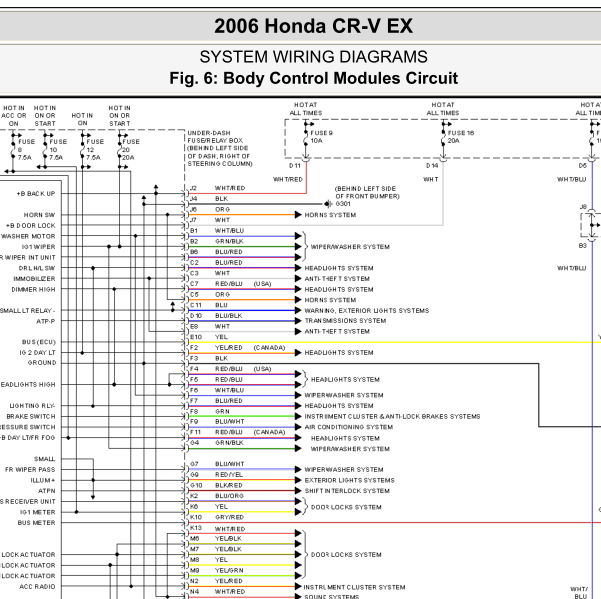601x599 pixels.
Task: Click ANTI-THEFT SYSTEM on the C3 WHT wire
Action: [x=337, y=279]
